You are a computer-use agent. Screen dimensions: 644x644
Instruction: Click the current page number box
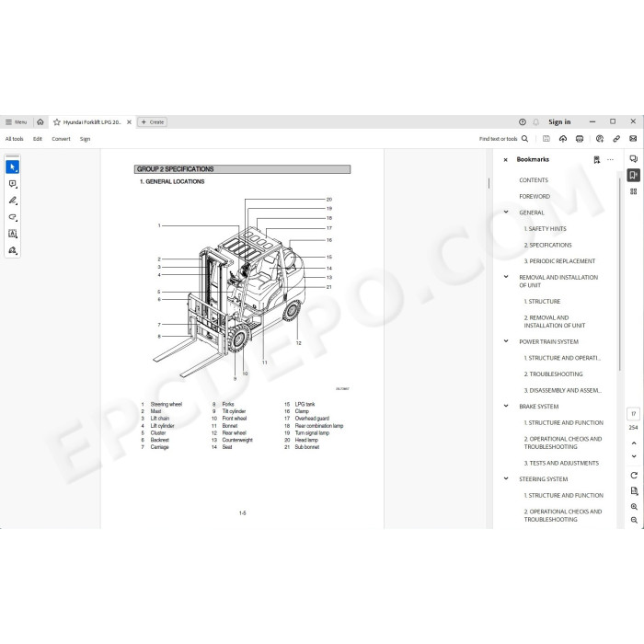point(633,414)
